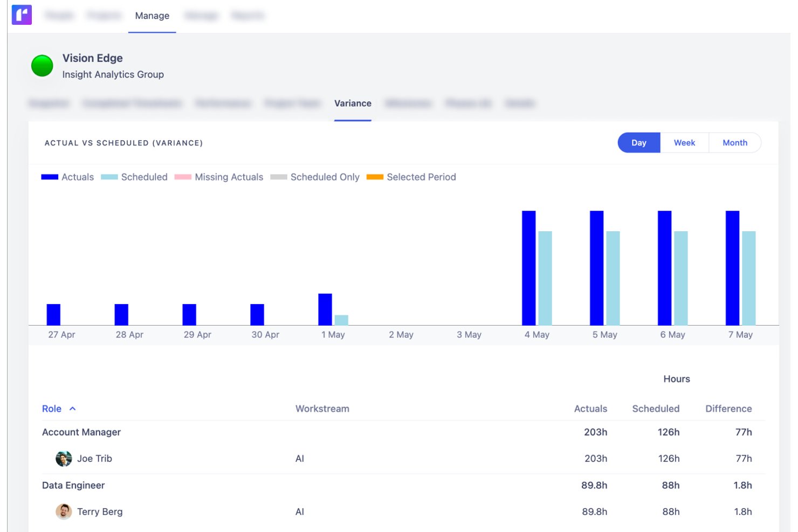Click the 7 May scheduled bar
The image size is (798, 532).
[x=749, y=278]
